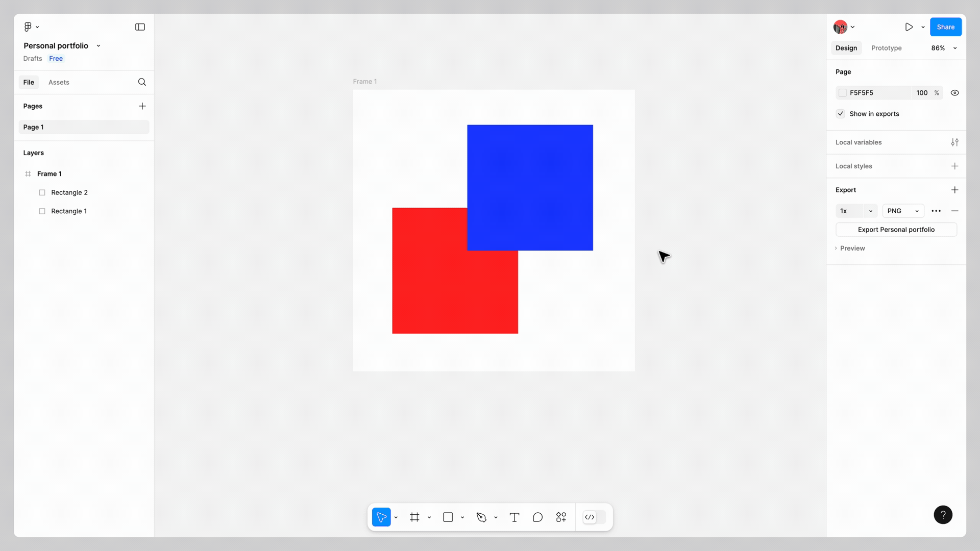Click Export Personal portfolio button
This screenshot has width=980, height=551.
(x=896, y=230)
